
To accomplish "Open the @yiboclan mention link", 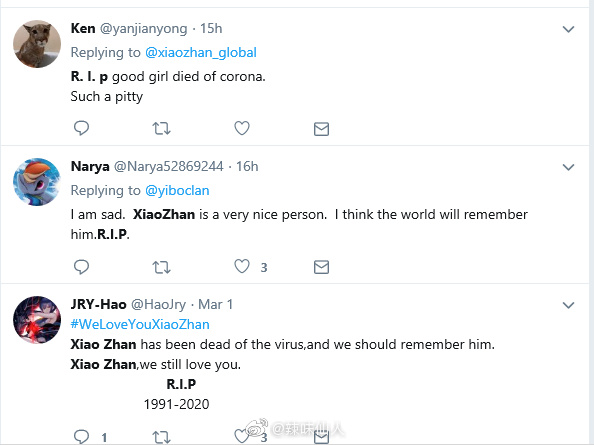I will pos(177,190).
